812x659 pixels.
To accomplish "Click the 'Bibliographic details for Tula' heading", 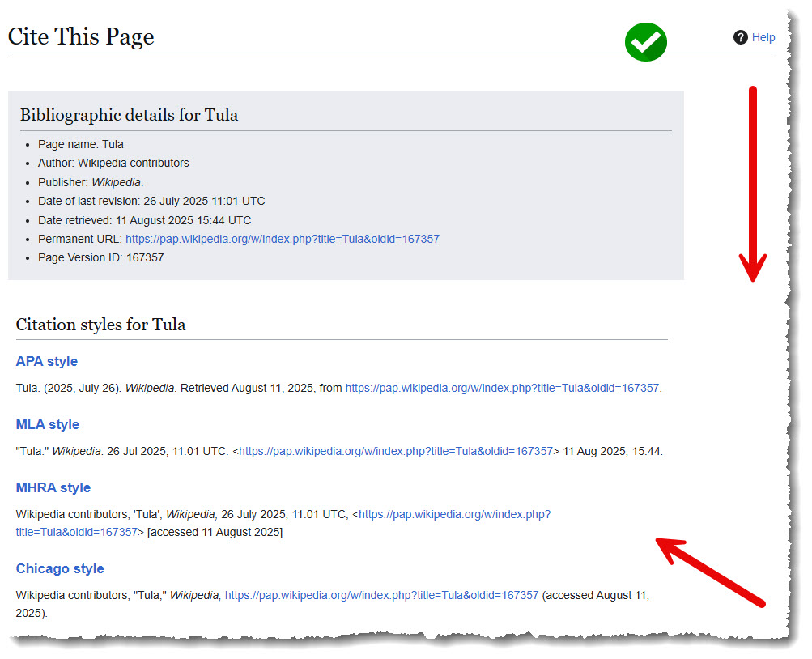I will pyautogui.click(x=129, y=115).
